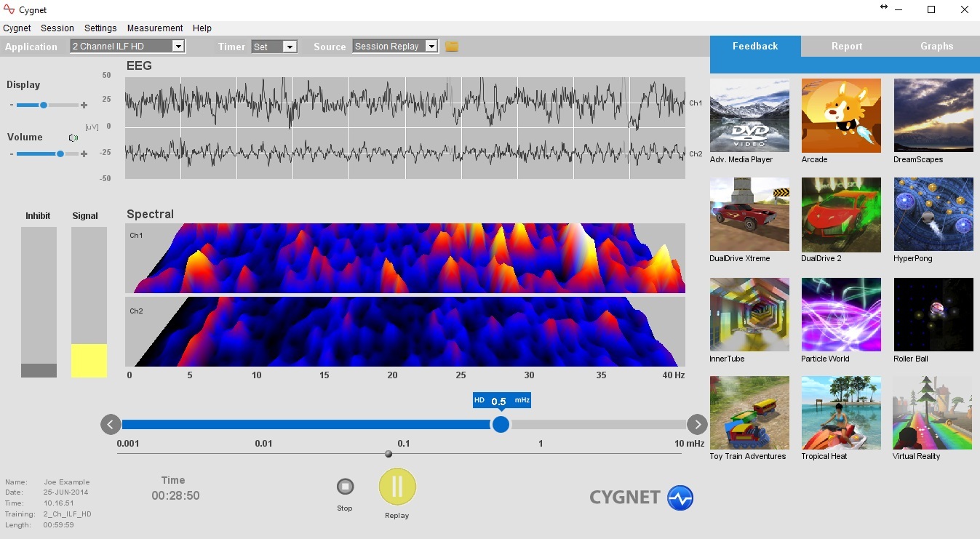The width and height of the screenshot is (980, 539).
Task: Select the DualDrive Xtreme feedback game
Action: (x=749, y=215)
